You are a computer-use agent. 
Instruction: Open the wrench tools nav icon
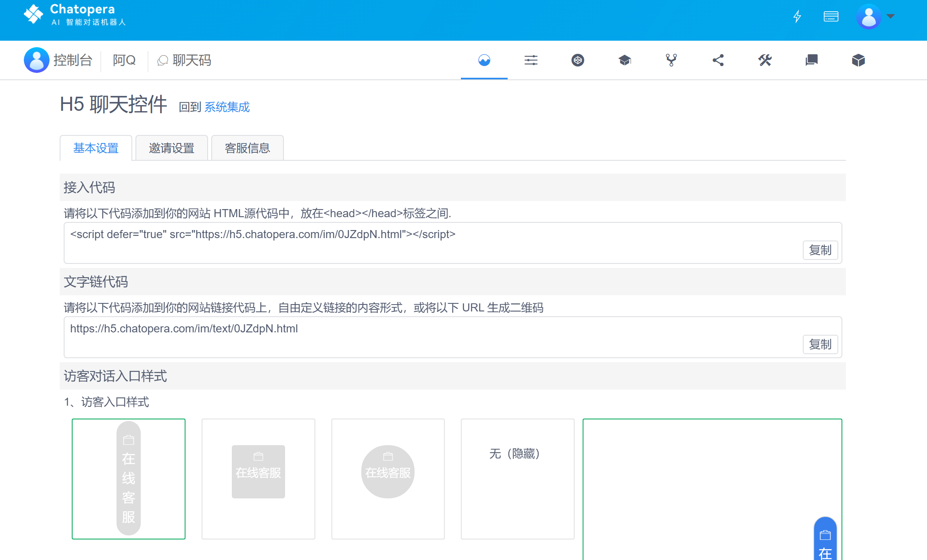(x=765, y=60)
